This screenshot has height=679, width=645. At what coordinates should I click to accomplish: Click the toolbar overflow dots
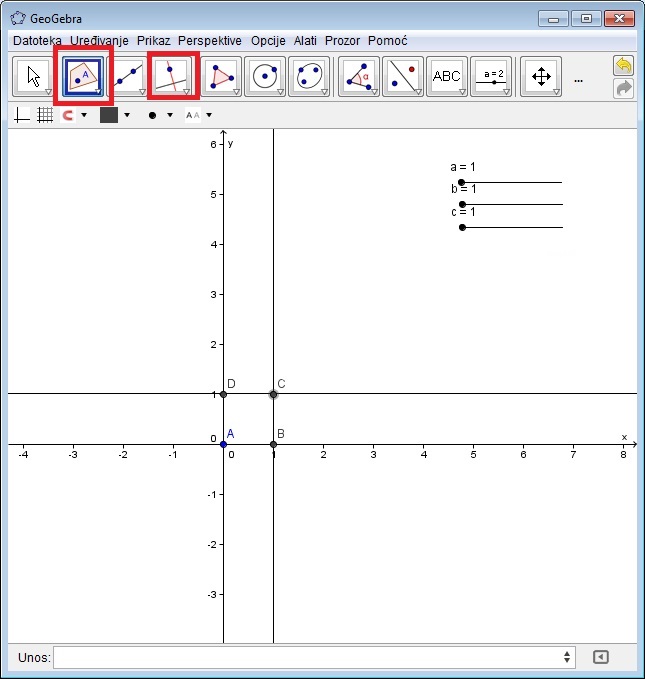(x=578, y=81)
